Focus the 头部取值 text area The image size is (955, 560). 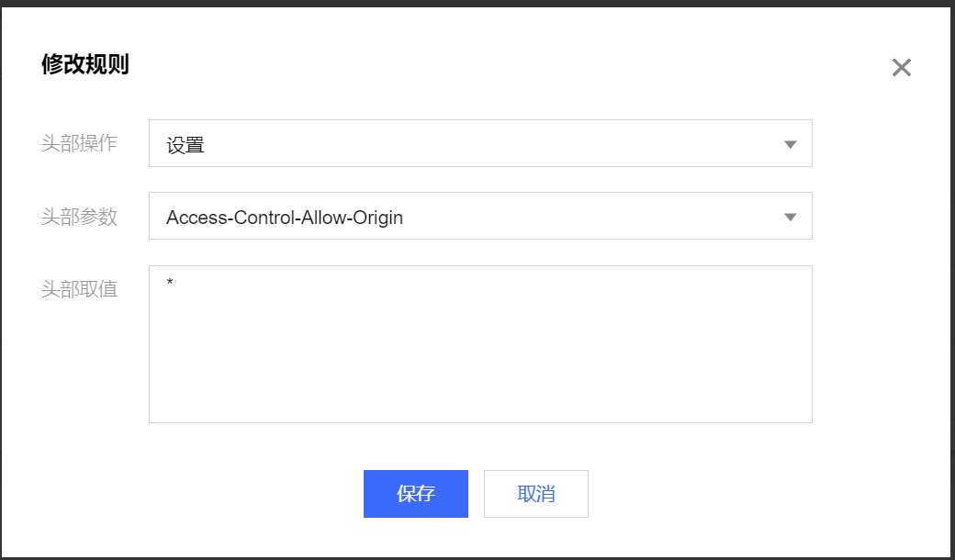(479, 344)
